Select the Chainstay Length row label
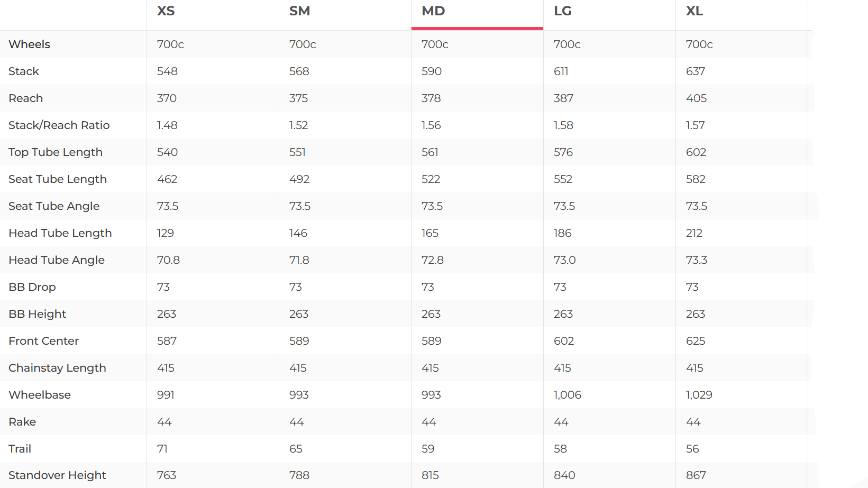868x488 pixels. pyautogui.click(x=57, y=368)
